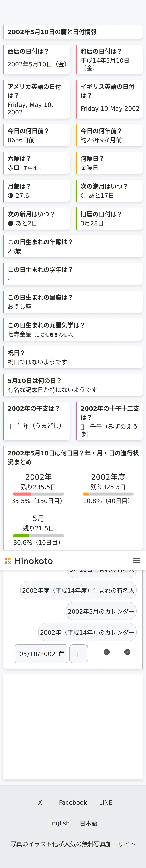This screenshot has height=868, width=146.
Task: Open 2002年度（平成14年度）生まれの有名人 link
Action: (x=78, y=590)
